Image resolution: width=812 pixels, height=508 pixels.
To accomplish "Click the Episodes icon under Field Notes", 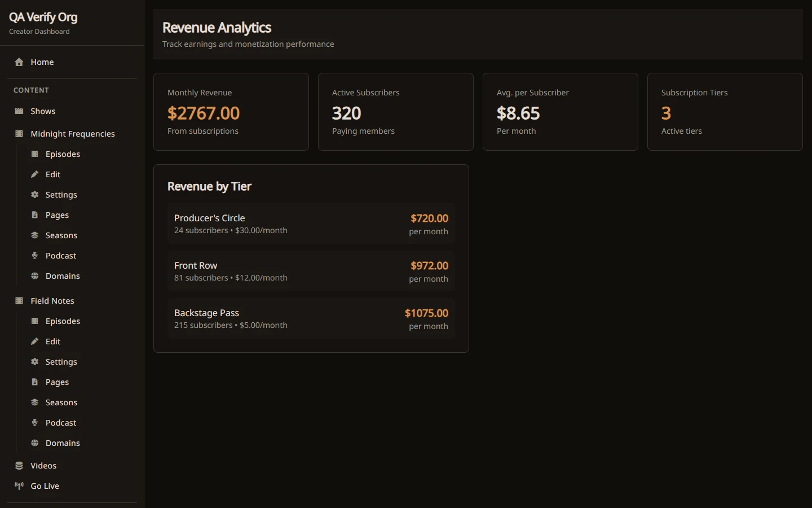I will click(34, 321).
